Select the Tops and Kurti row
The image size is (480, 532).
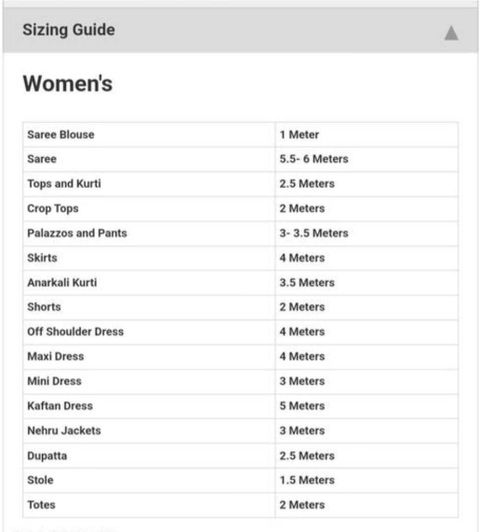pyautogui.click(x=241, y=184)
